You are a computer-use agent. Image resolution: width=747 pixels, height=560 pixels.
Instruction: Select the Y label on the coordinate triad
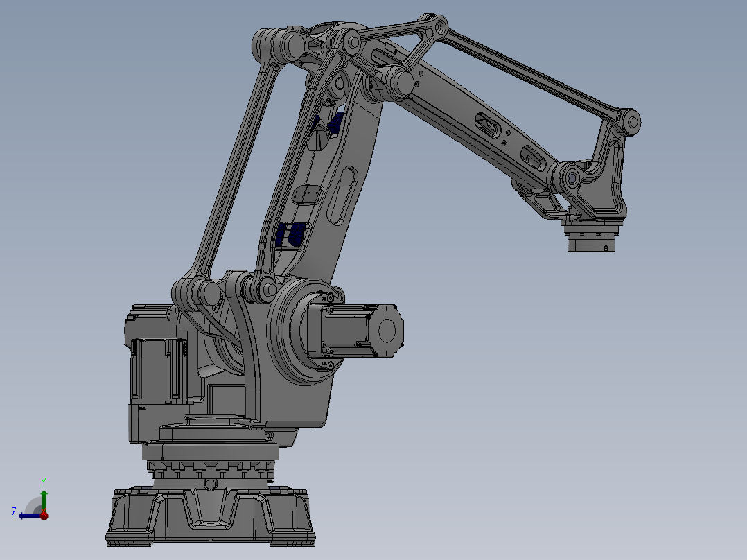click(x=43, y=480)
